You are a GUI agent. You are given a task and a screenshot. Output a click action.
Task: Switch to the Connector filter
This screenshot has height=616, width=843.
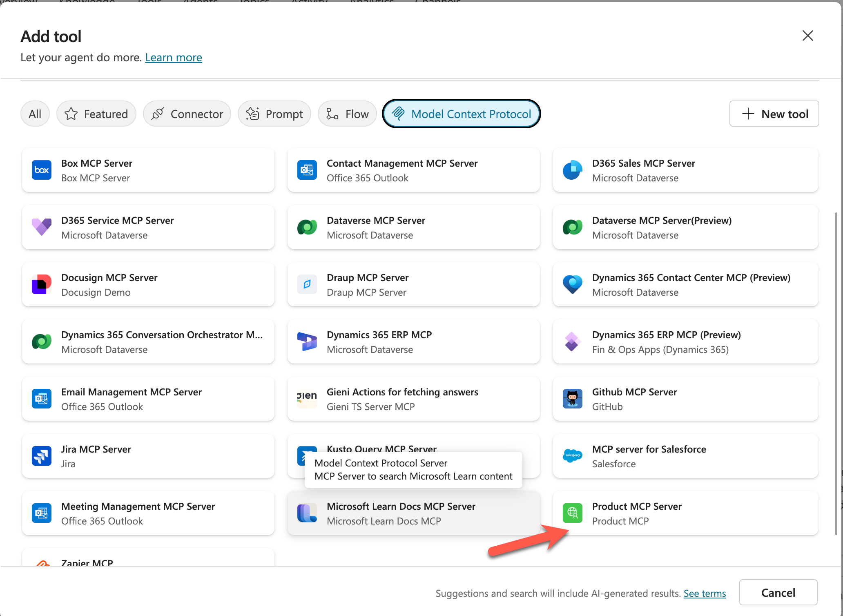[187, 114]
